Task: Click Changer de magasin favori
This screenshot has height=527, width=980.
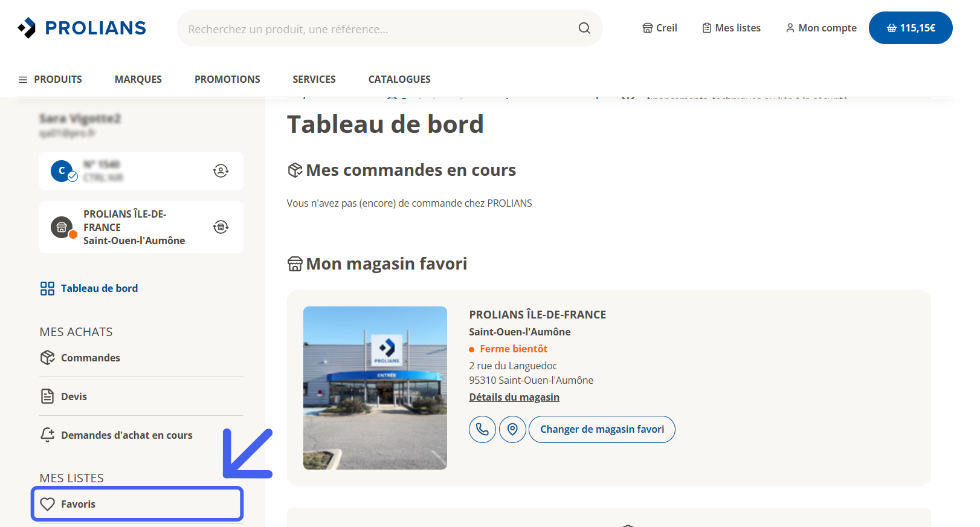Action: click(602, 429)
